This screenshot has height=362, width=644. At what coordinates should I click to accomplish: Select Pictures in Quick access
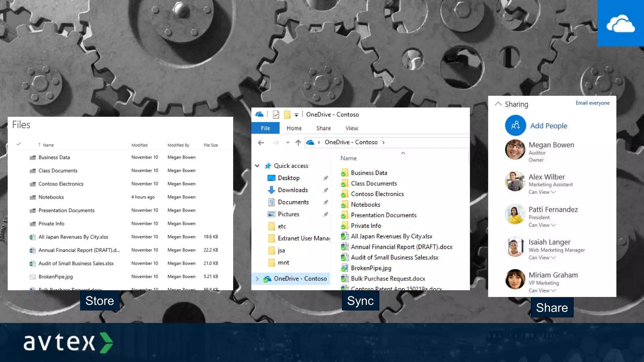click(x=288, y=214)
